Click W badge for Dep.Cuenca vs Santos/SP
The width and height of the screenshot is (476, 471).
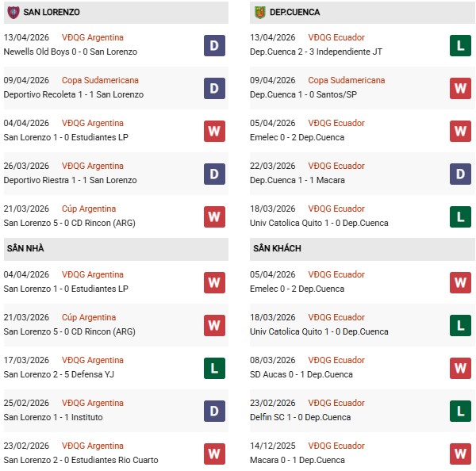(x=460, y=88)
